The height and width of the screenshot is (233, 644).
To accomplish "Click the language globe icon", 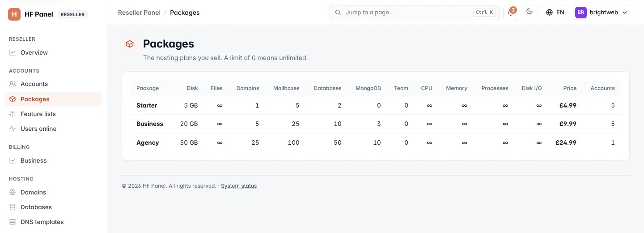I will coord(550,13).
